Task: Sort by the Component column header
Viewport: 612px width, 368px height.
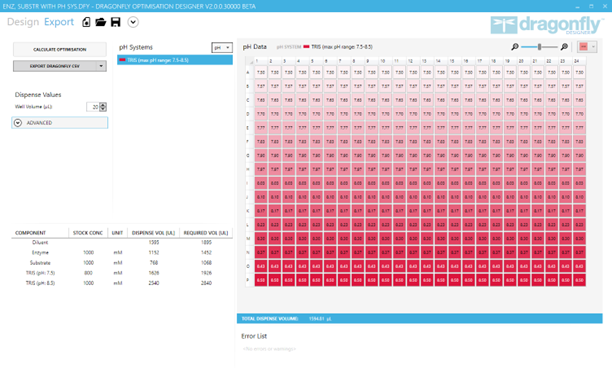Action: point(40,233)
